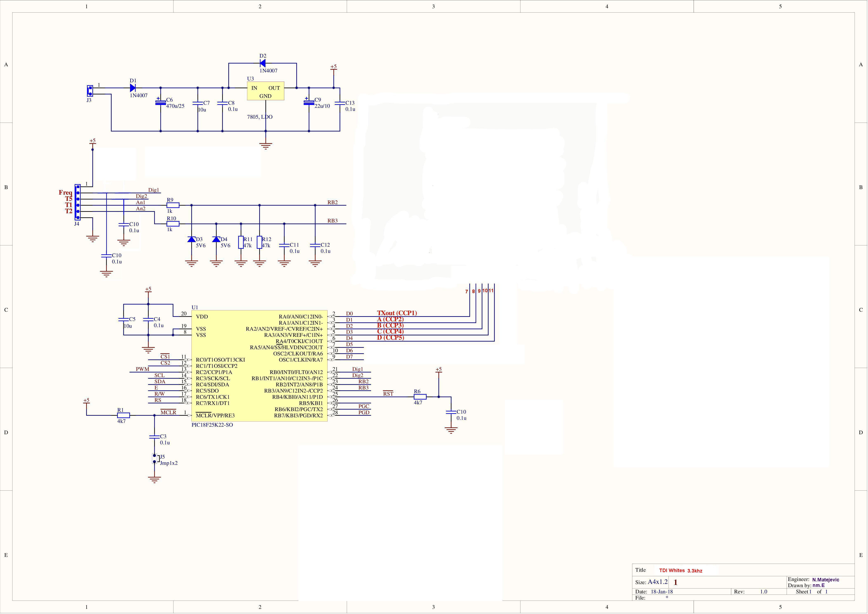Select the J4 multi-pin header connector
This screenshot has height=614, width=868.
(x=78, y=202)
